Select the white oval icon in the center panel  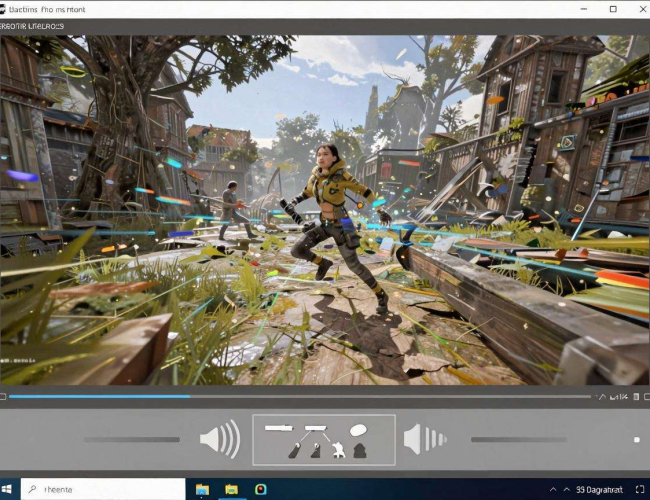point(358,430)
